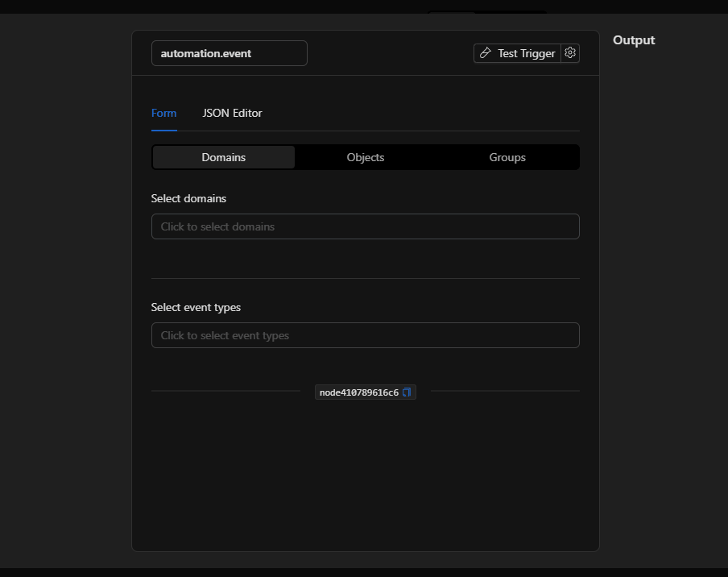Switch to the Form tab

(x=163, y=113)
